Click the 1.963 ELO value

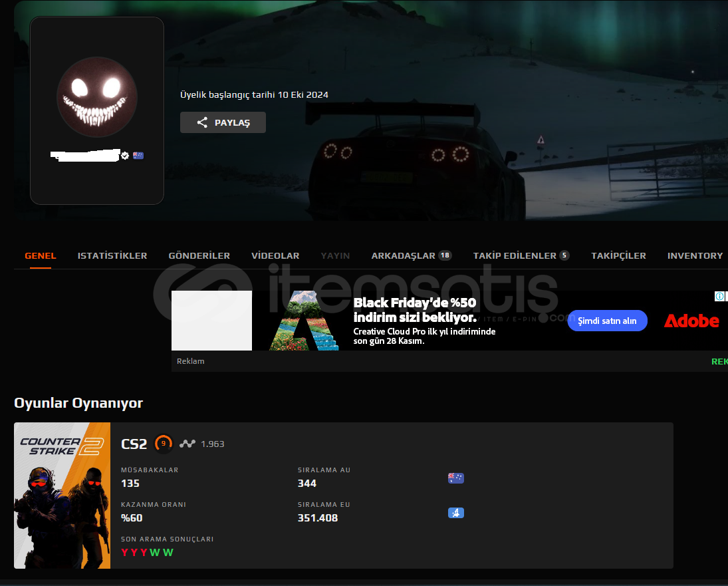coord(213,444)
